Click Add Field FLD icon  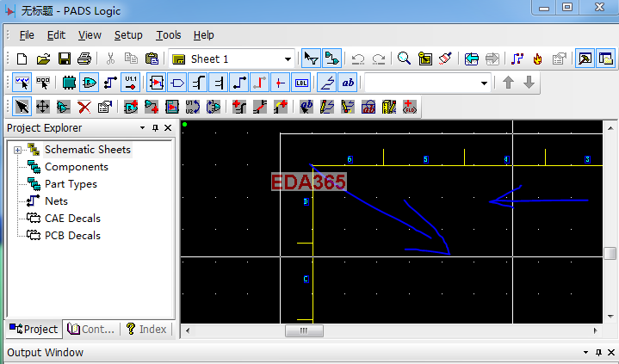click(410, 107)
